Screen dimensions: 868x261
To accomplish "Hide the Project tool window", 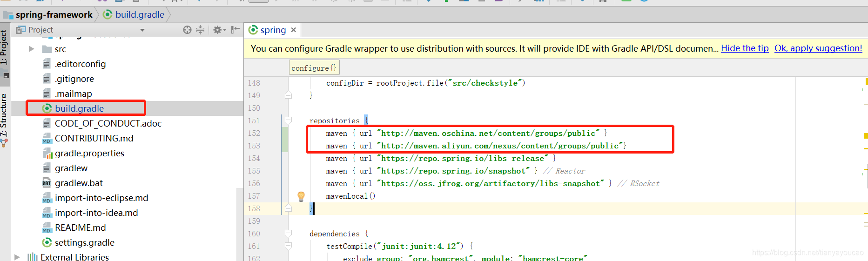I will (236, 30).
